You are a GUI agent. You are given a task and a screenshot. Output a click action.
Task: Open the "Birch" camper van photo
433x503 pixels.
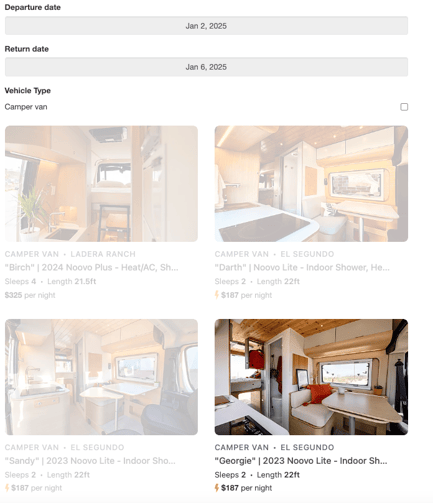coord(101,184)
